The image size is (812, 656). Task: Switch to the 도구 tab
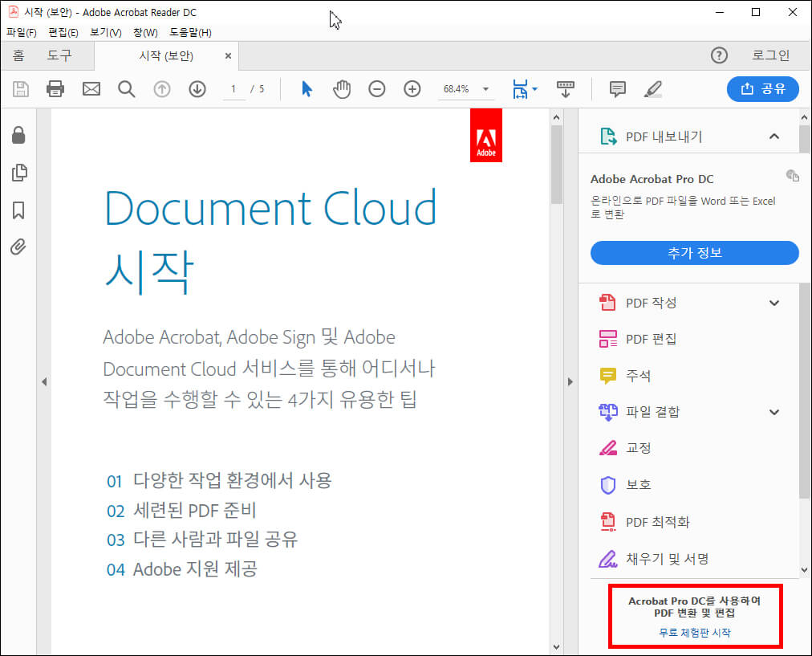tap(59, 55)
